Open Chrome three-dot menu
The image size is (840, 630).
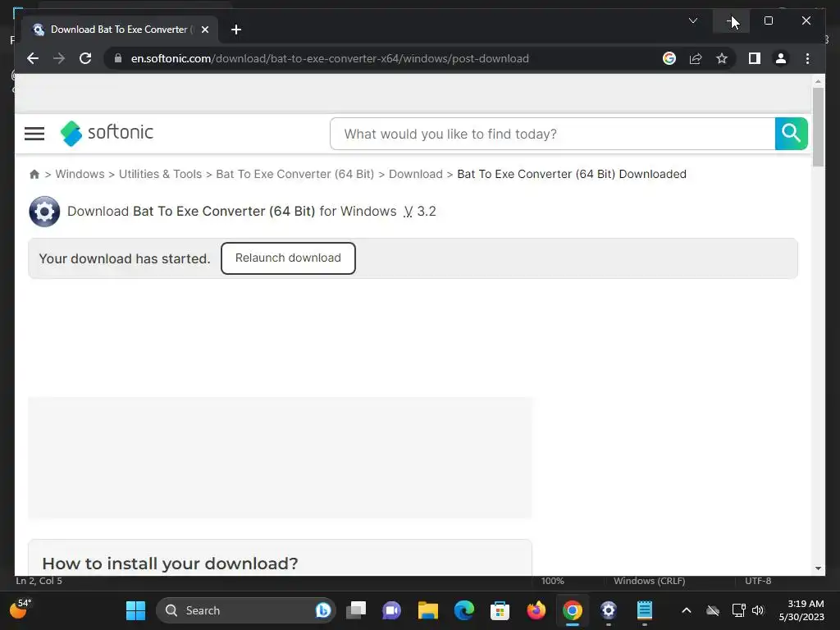[x=807, y=58]
